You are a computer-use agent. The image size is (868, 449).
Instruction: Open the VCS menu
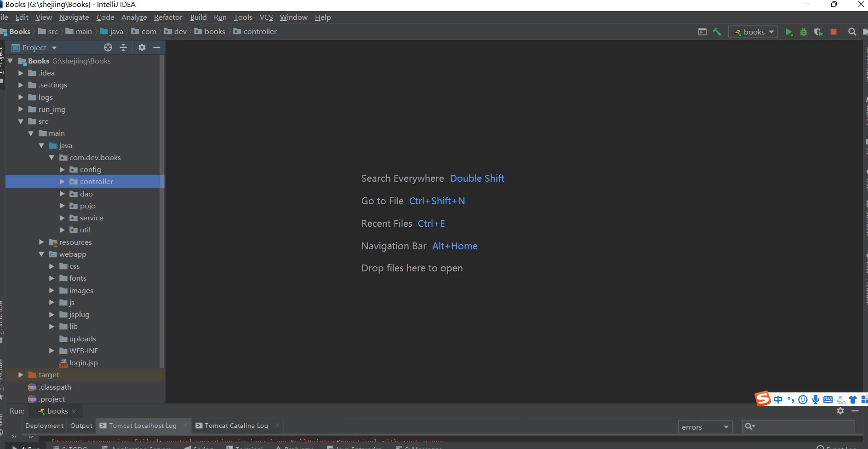[266, 17]
